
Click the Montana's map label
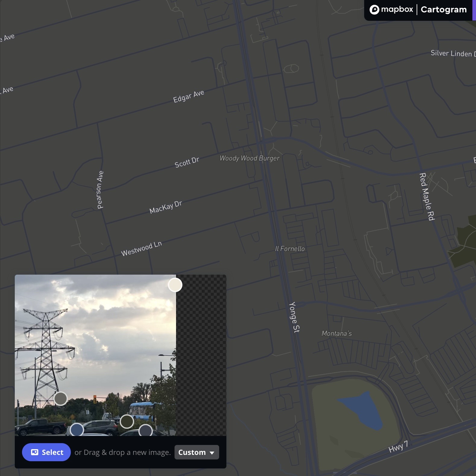tap(337, 333)
